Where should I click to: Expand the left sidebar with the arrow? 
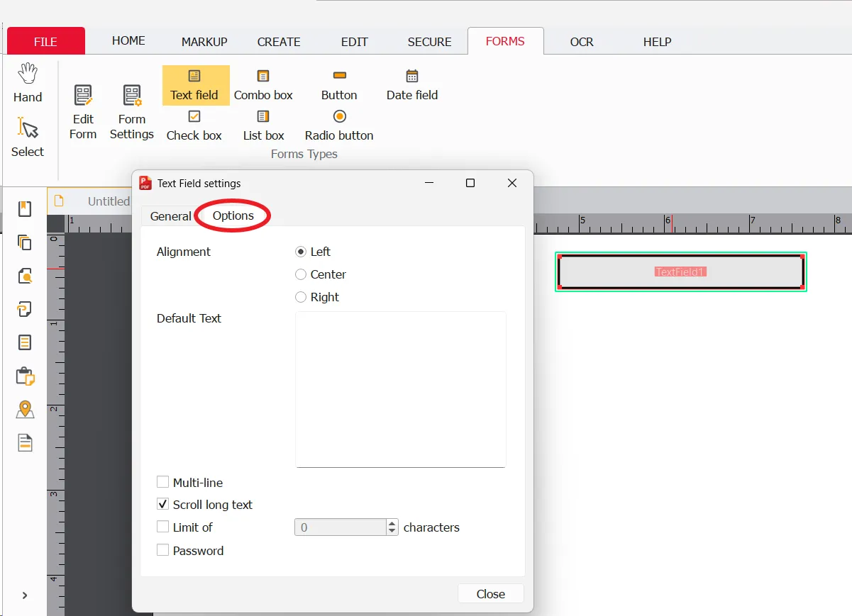[x=25, y=595]
